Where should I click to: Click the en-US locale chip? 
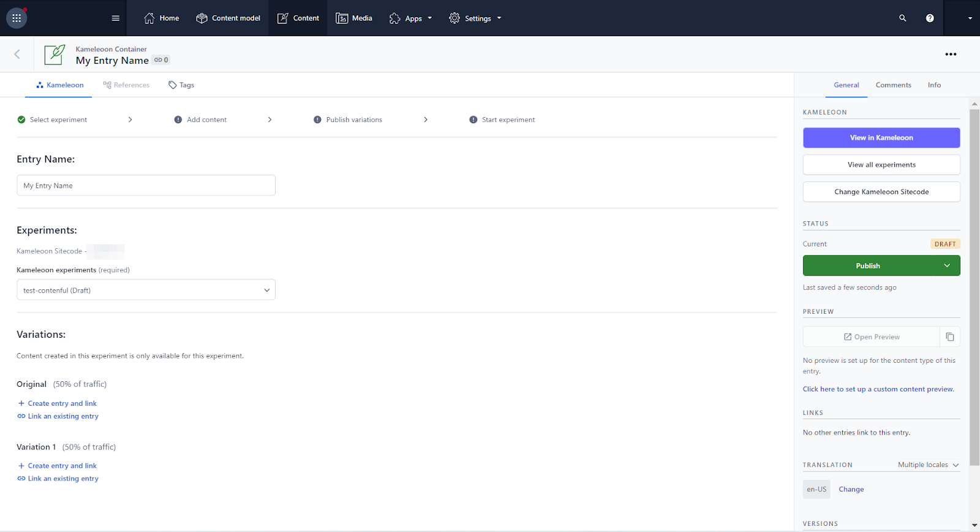(x=816, y=489)
